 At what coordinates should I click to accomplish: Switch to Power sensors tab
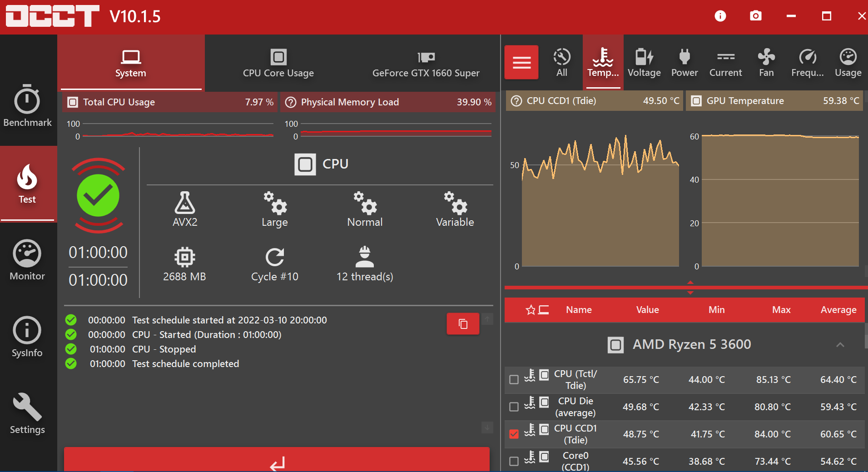(x=684, y=62)
